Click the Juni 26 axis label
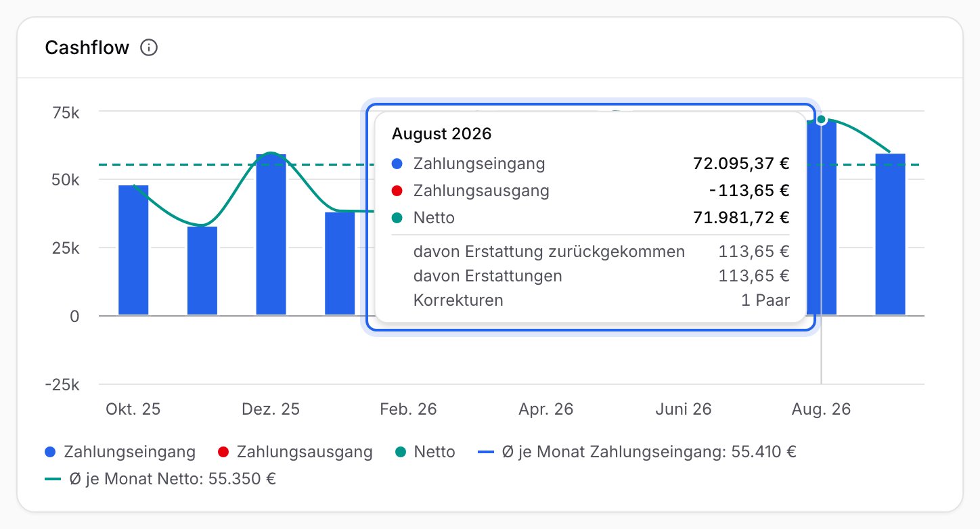The width and height of the screenshot is (980, 529). pyautogui.click(x=684, y=409)
